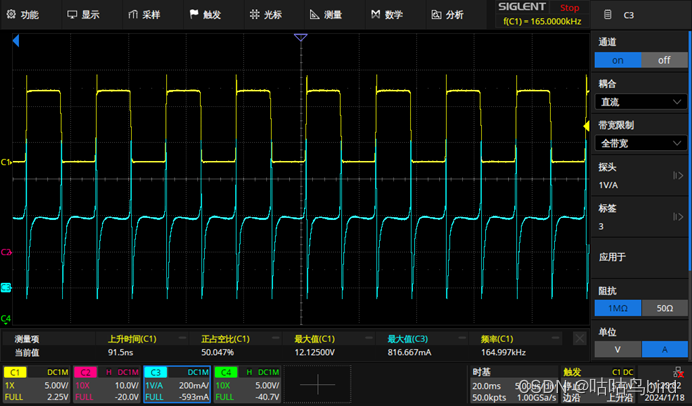Click the C3 channel panel header icon

coord(608,15)
